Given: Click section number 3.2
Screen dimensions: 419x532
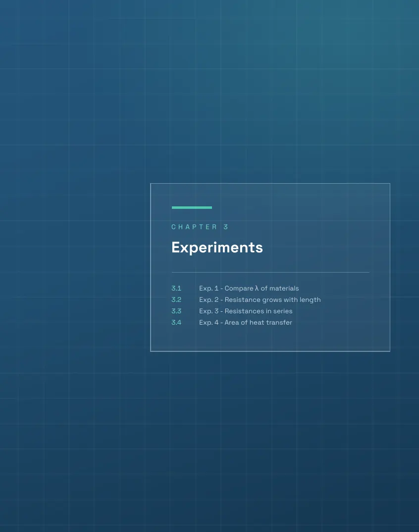Looking at the screenshot, I should click(176, 300).
